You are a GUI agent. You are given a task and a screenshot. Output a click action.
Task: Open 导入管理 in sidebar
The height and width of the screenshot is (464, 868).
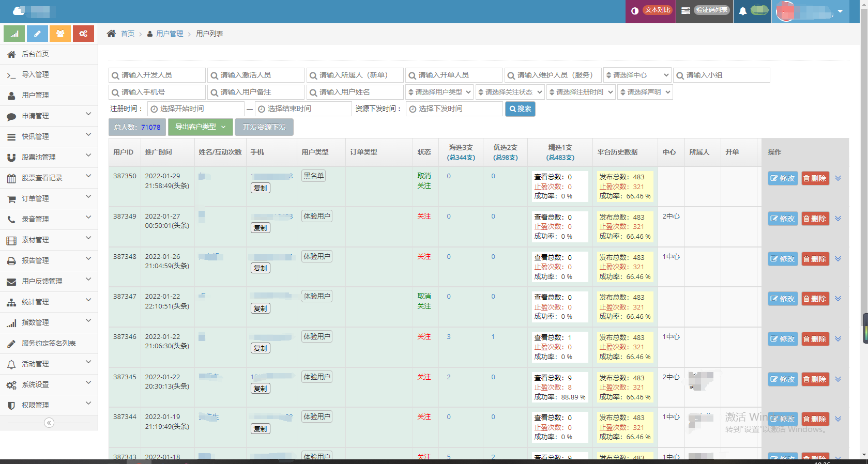[x=49, y=74]
